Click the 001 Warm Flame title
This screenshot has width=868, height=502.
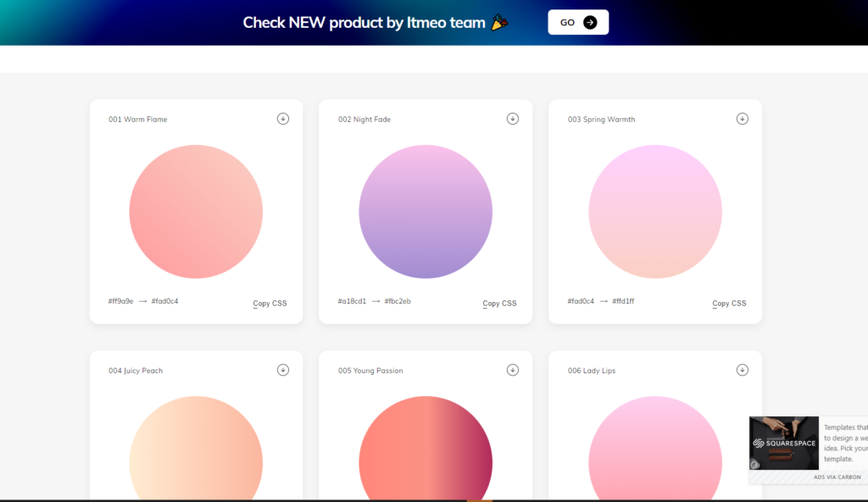(138, 119)
